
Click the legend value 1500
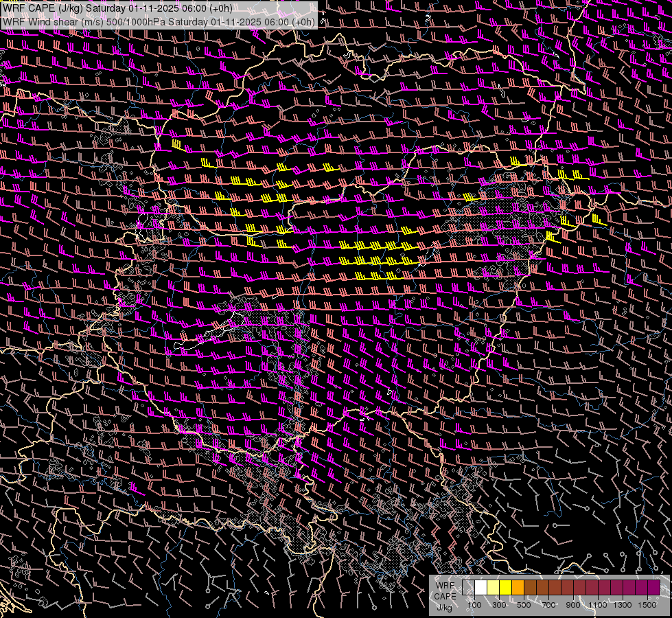click(647, 605)
